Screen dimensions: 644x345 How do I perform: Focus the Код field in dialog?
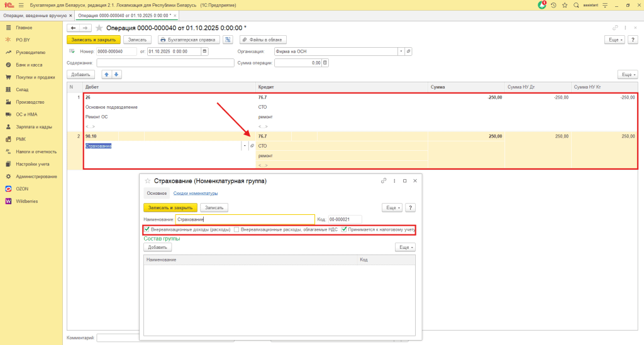click(345, 219)
